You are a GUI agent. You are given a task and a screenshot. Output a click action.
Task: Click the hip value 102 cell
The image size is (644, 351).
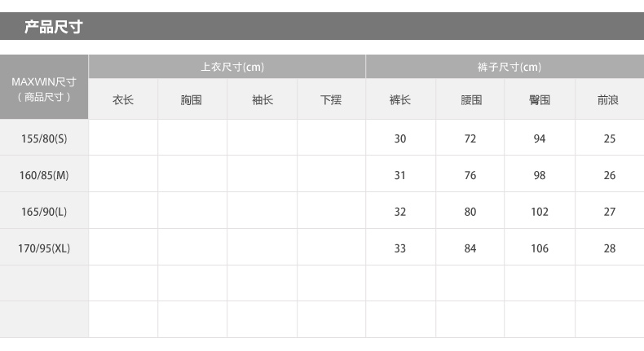(540, 211)
